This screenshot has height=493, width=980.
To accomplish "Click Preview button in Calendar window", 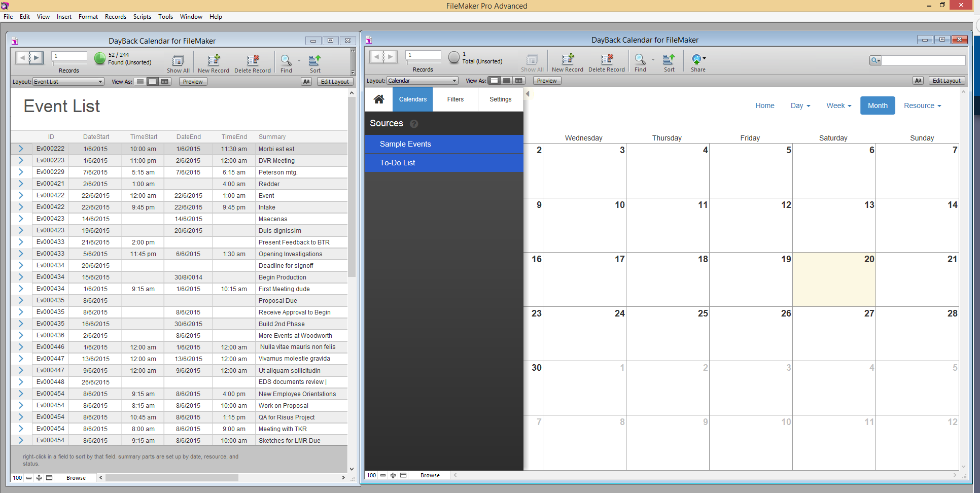I will (547, 81).
